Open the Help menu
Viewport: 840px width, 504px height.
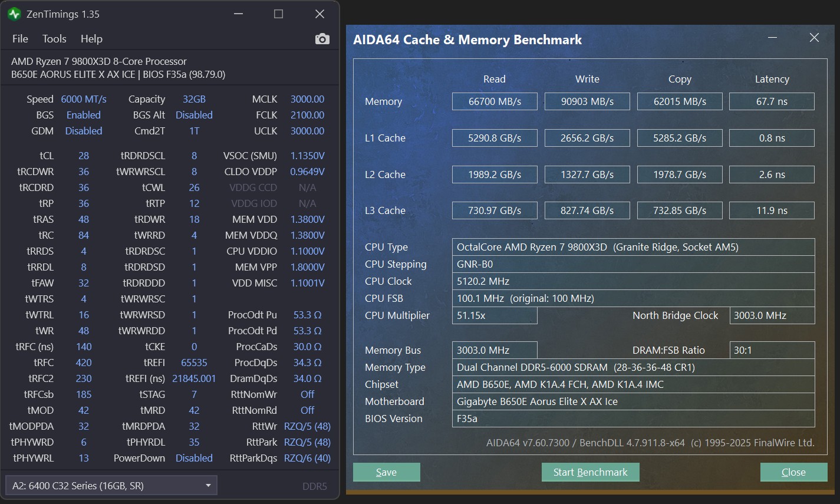pyautogui.click(x=91, y=38)
